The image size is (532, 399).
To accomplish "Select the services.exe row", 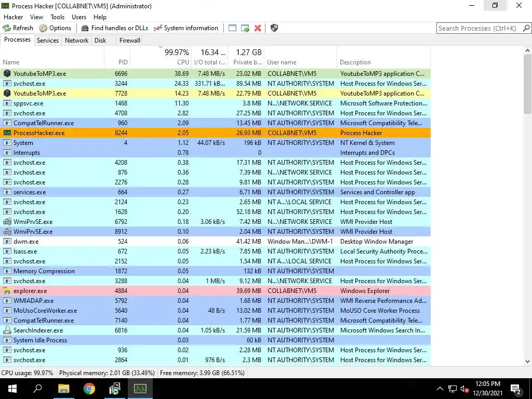I will tap(216, 192).
